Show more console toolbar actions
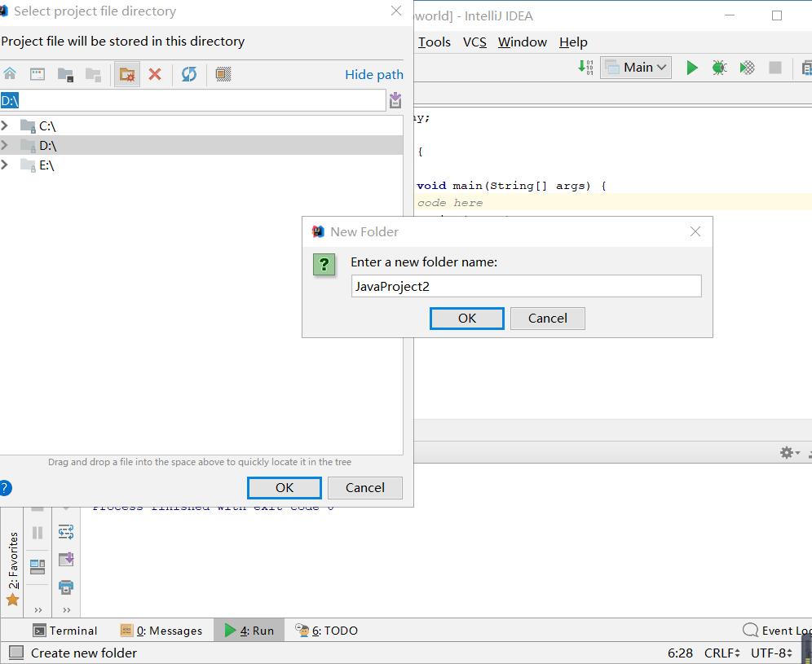 point(66,609)
